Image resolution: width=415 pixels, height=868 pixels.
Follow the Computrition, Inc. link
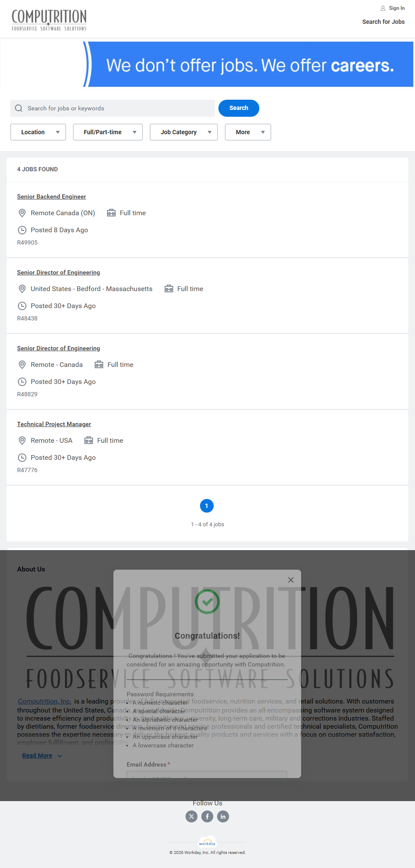click(45, 701)
